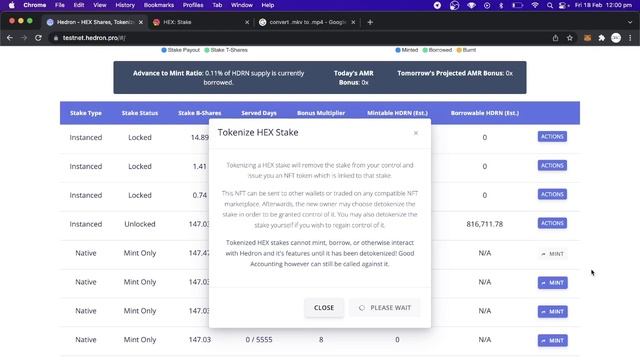Reload the current page
Image resolution: width=640 pixels, height=360 pixels.
[x=38, y=38]
